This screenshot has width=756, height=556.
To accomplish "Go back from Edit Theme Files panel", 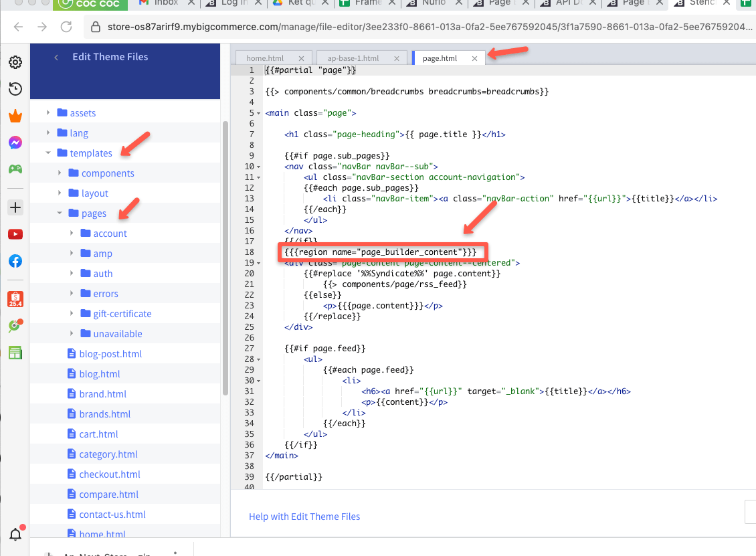I will pyautogui.click(x=56, y=58).
